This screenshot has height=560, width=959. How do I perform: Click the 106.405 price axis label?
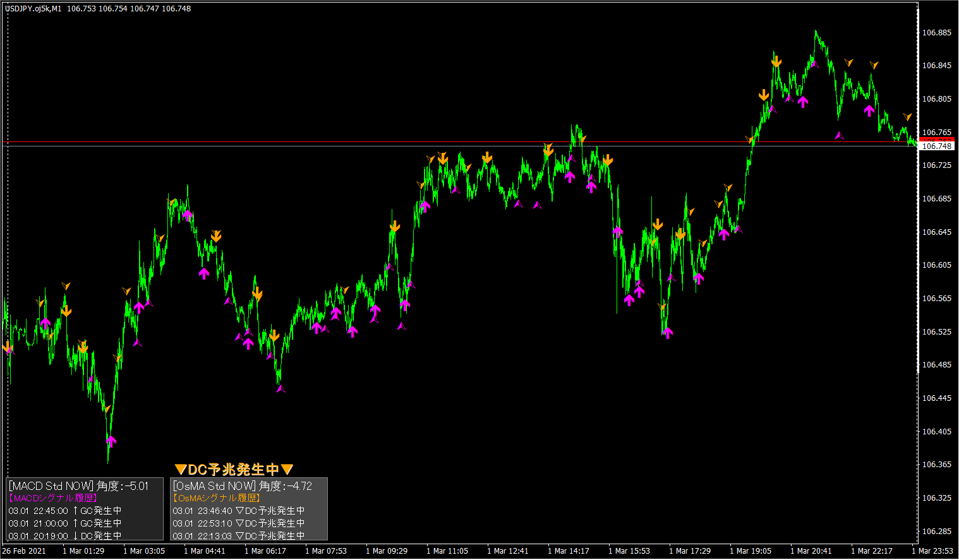(937, 432)
